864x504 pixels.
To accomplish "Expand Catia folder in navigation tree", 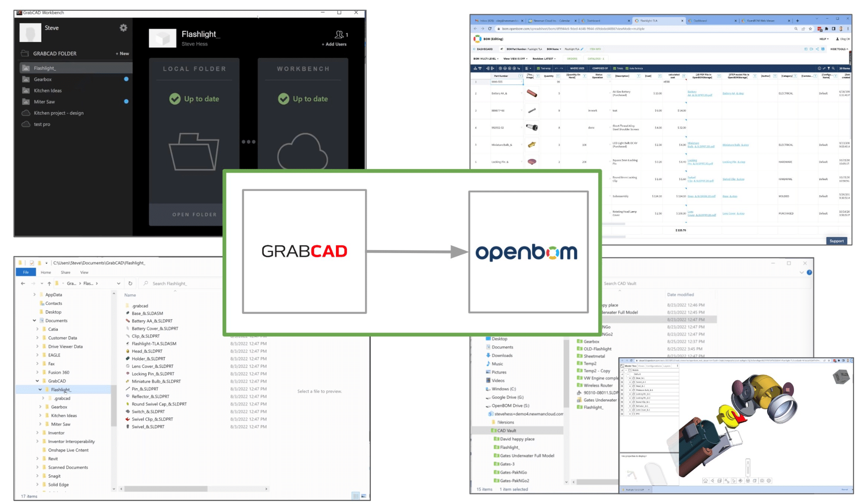I will tap(38, 329).
